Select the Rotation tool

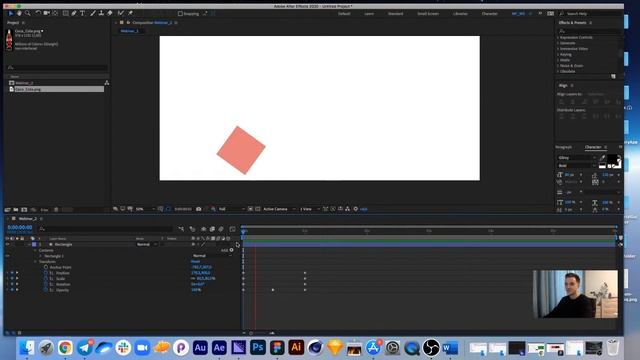pyautogui.click(x=38, y=13)
